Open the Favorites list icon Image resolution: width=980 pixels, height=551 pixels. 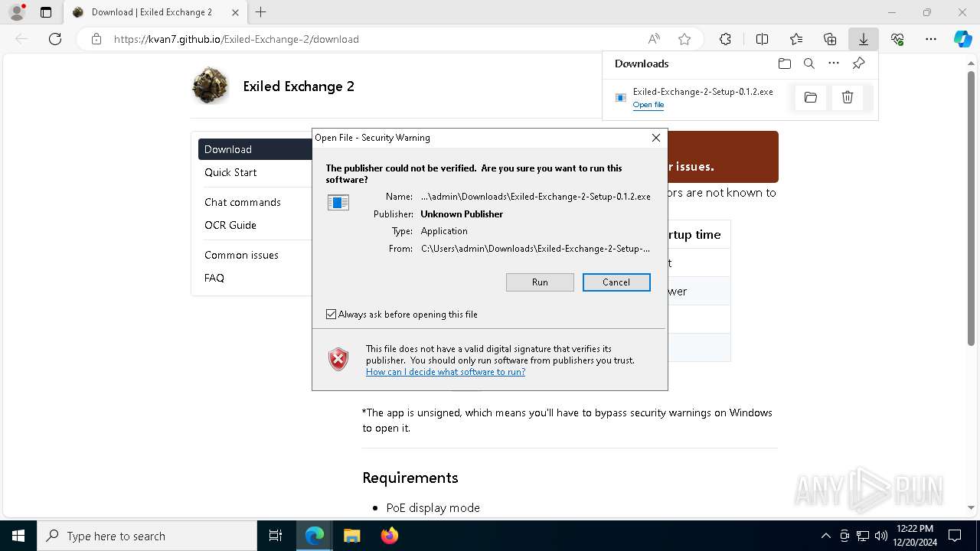796,39
